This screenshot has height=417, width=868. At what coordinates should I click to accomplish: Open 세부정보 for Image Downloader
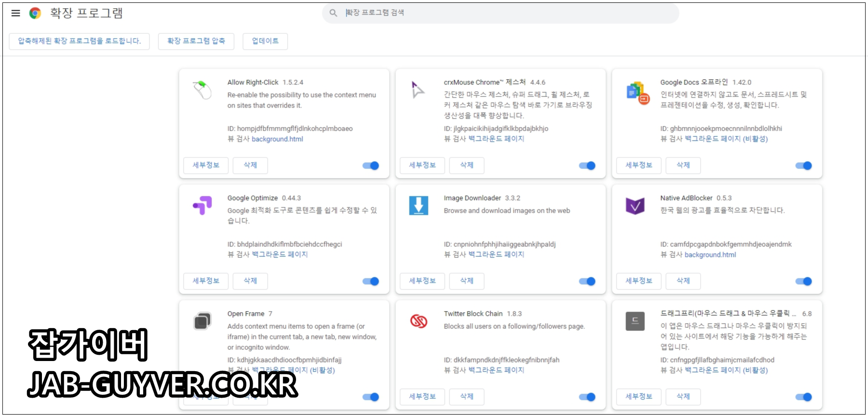tap(422, 281)
